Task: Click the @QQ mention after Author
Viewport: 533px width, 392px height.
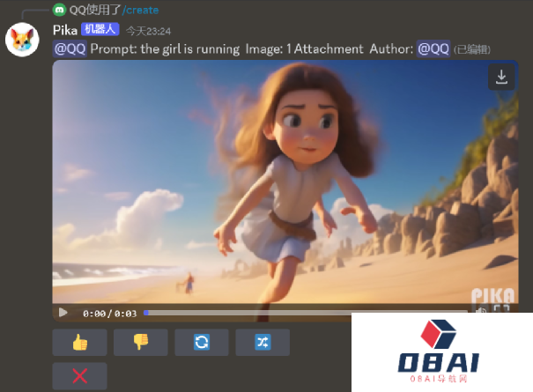Action: tap(433, 49)
